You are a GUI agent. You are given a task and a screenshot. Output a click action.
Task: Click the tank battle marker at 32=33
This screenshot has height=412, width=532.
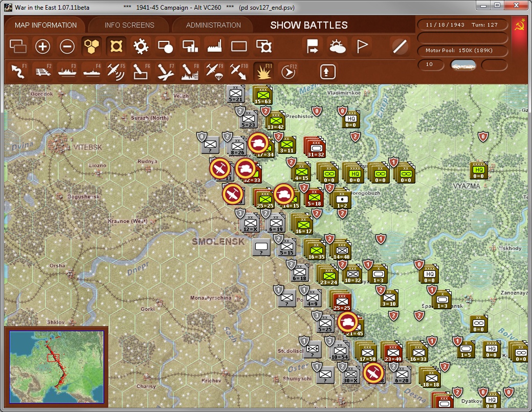246,169
